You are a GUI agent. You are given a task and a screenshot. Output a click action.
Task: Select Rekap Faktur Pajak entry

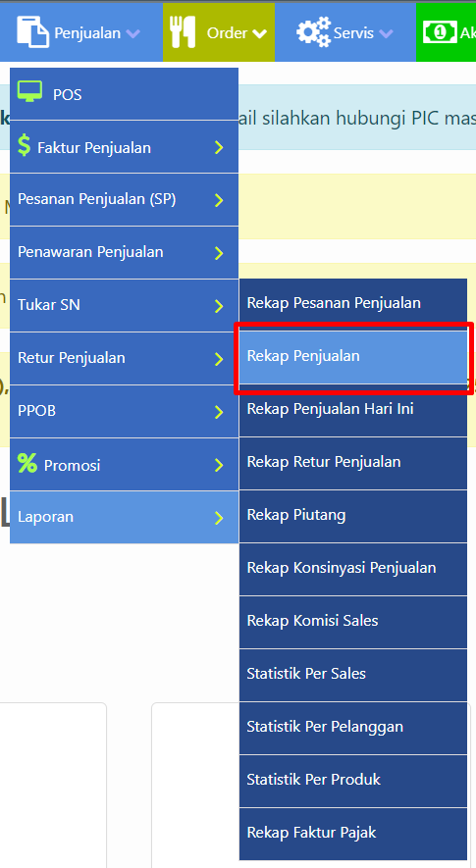click(353, 834)
